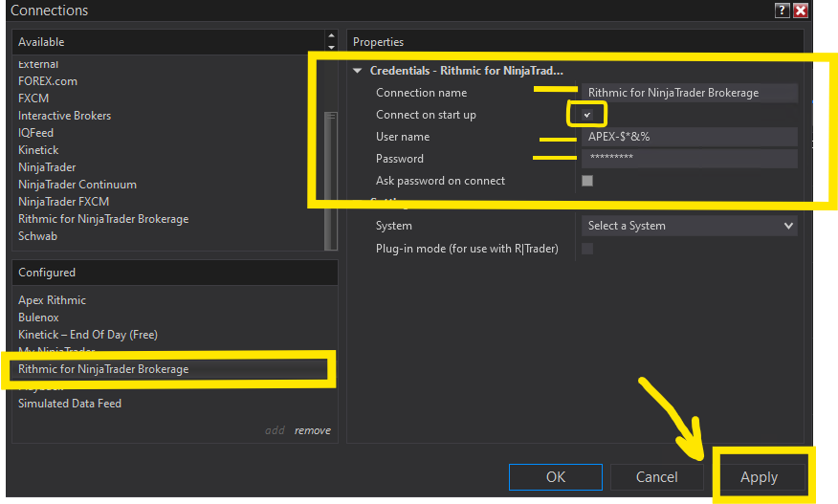Select Rithmic for NinjaTrader Brokerage in Configured
The width and height of the screenshot is (838, 504).
click(103, 369)
